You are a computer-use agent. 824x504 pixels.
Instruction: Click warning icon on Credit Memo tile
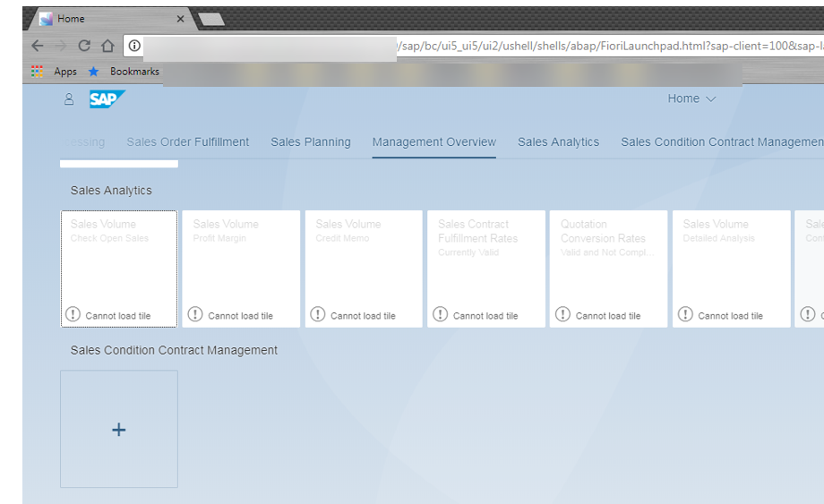point(317,314)
